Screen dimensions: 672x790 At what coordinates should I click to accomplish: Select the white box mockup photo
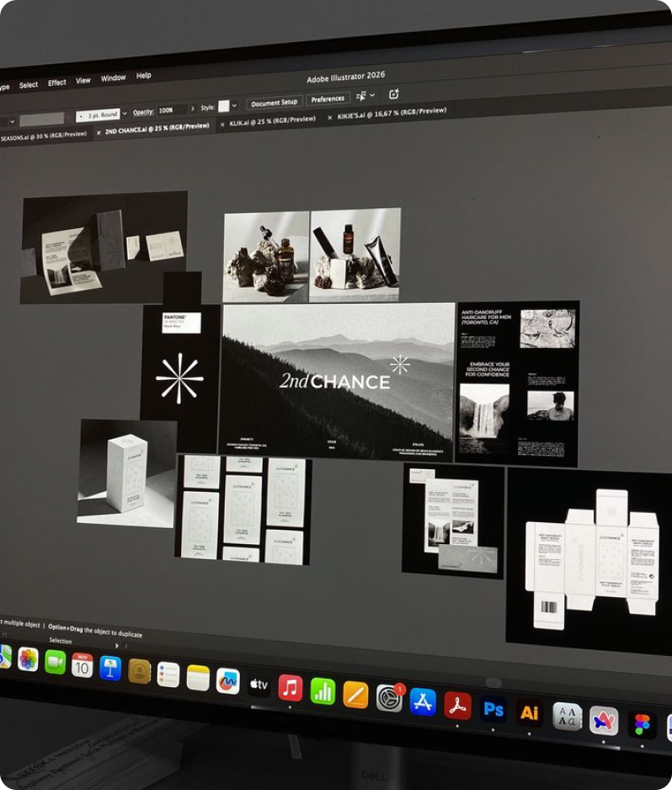pos(127,473)
